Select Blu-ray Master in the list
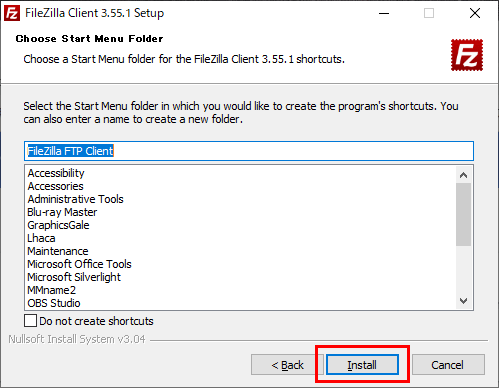The height and width of the screenshot is (388, 499). [x=62, y=212]
